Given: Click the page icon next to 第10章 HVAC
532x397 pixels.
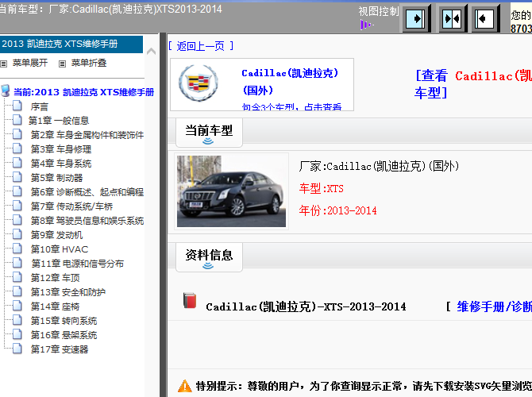Looking at the screenshot, I should click(x=17, y=249).
